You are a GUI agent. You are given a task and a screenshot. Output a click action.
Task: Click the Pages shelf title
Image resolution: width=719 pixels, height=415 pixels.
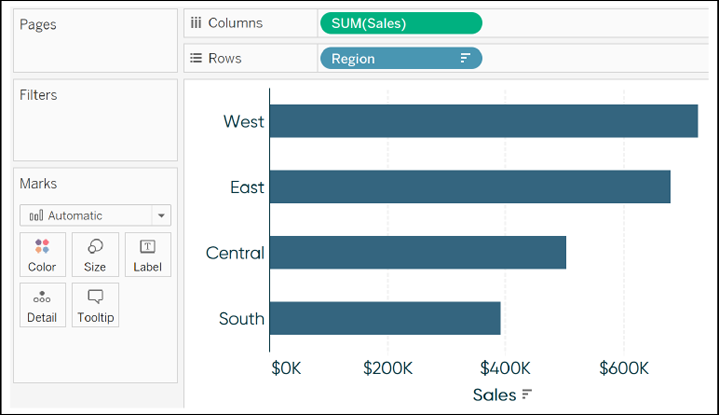tap(38, 24)
